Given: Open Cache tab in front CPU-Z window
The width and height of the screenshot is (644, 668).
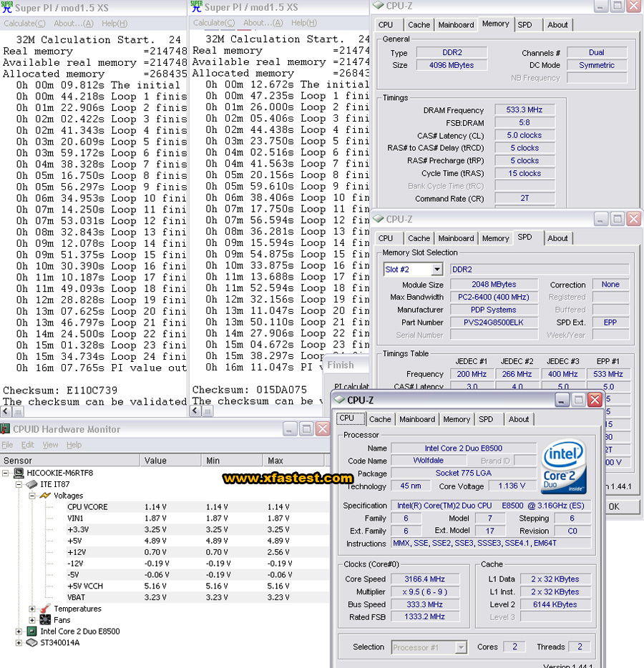Looking at the screenshot, I should pyautogui.click(x=380, y=419).
